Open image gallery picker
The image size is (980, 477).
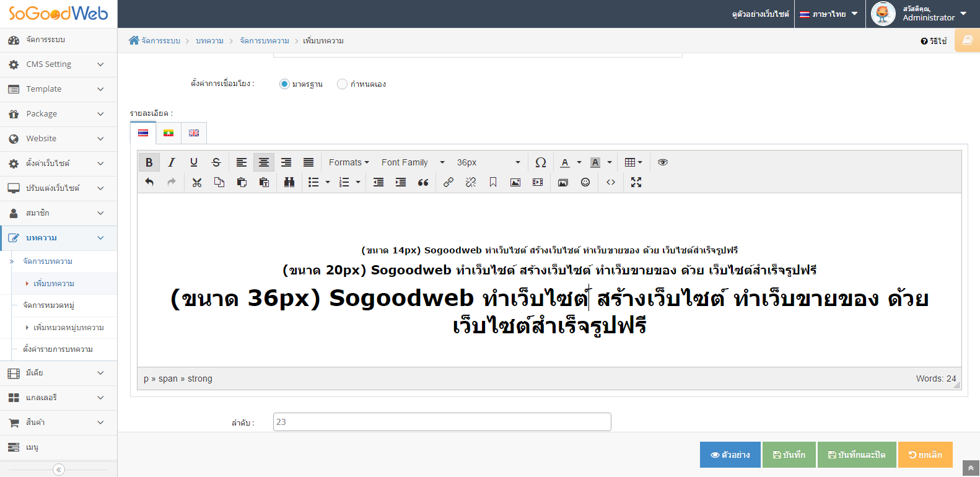pos(563,182)
